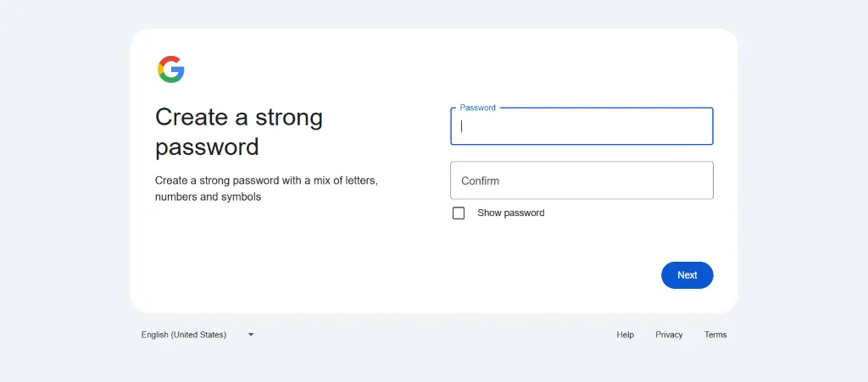Viewport: 868px width, 382px height.
Task: Click the language dropdown arrow caret
Action: click(251, 335)
